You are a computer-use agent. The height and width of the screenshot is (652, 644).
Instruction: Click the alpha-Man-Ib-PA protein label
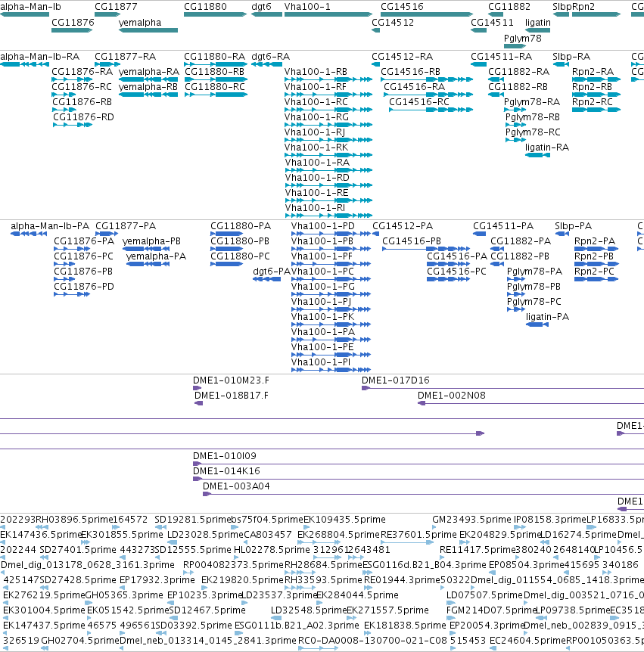coord(50,226)
